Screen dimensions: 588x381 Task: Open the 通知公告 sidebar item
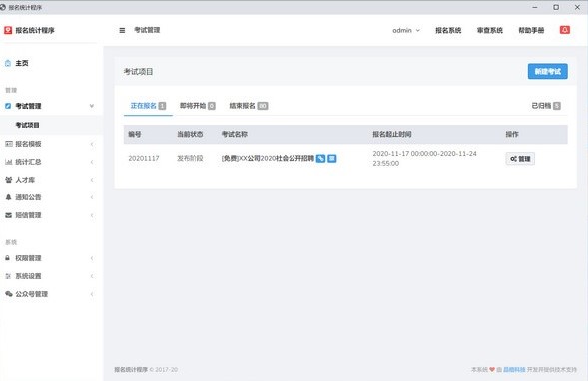pos(51,197)
